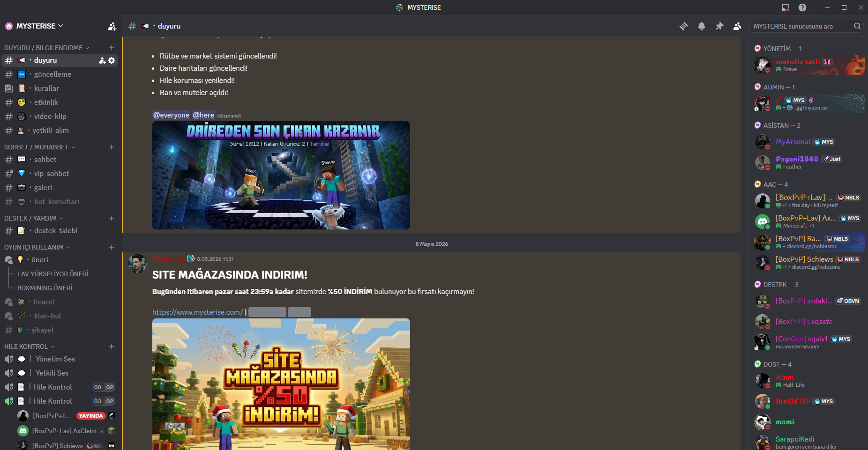Open the şikayet channel
This screenshot has width=868, height=450.
point(61,330)
